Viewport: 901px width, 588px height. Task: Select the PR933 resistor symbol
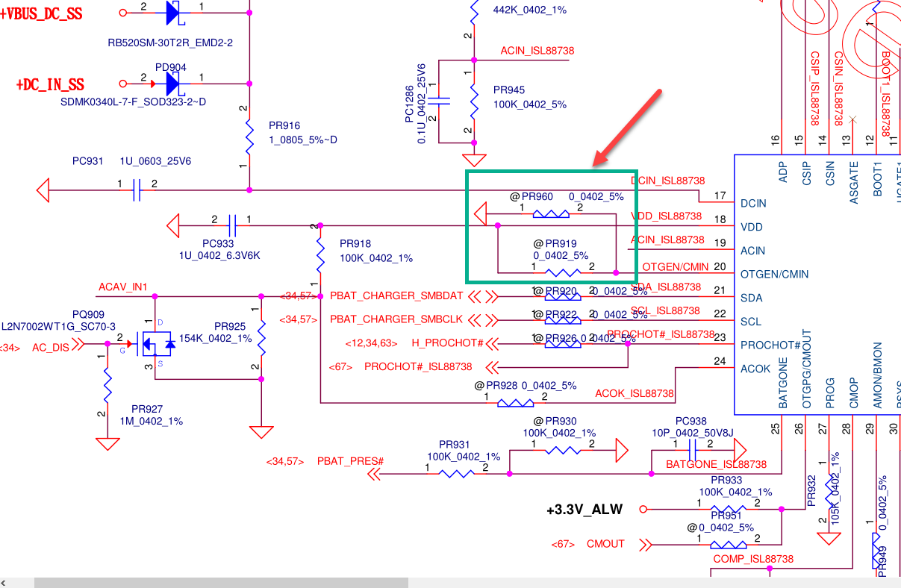point(727,509)
